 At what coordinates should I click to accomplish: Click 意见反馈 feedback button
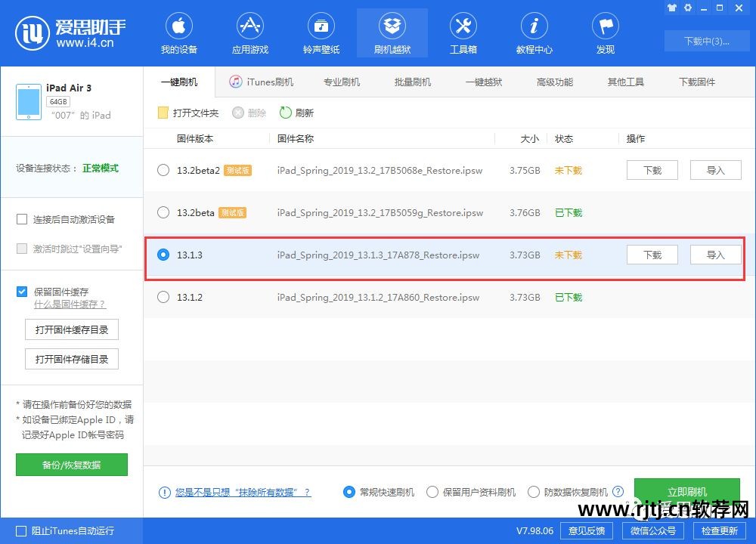coord(587,531)
